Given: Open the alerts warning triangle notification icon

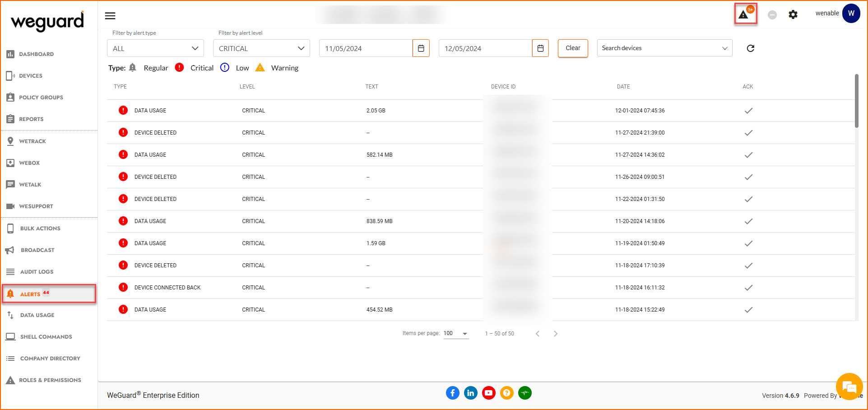Looking at the screenshot, I should 744,14.
